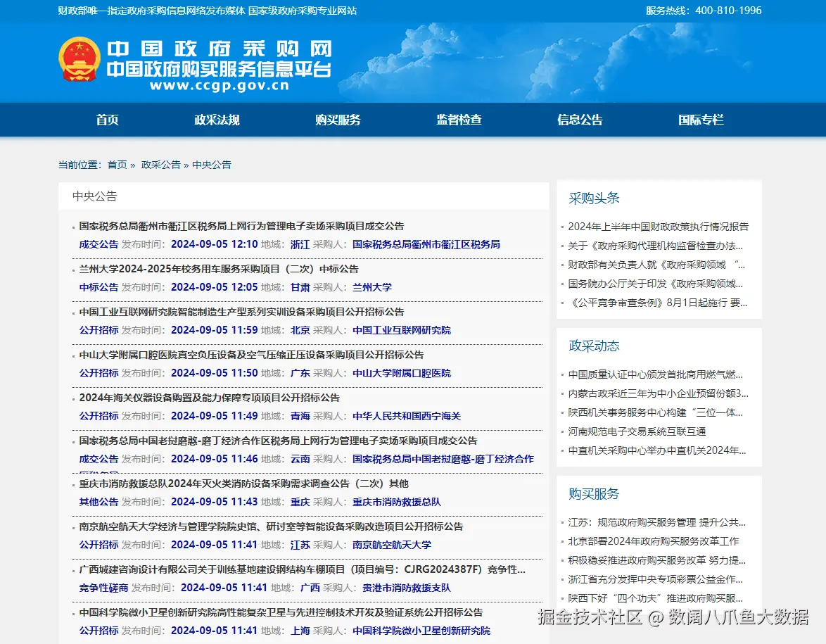Click the 浙江 region label

(x=300, y=244)
